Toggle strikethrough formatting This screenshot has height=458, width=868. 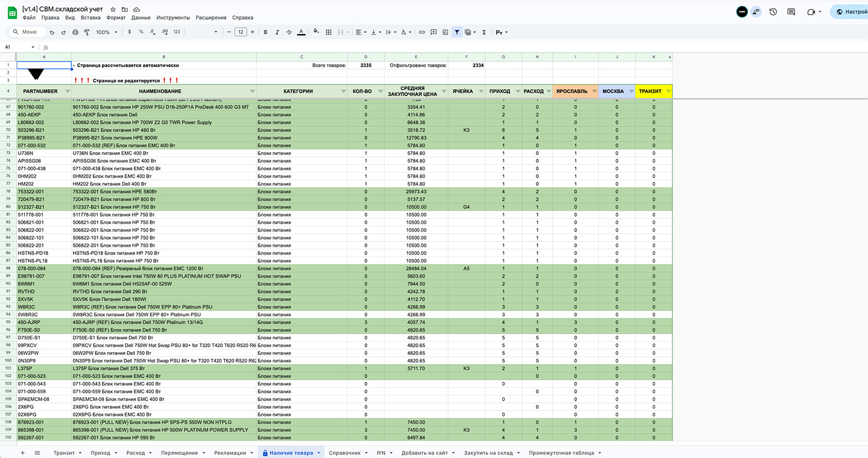pyautogui.click(x=289, y=32)
